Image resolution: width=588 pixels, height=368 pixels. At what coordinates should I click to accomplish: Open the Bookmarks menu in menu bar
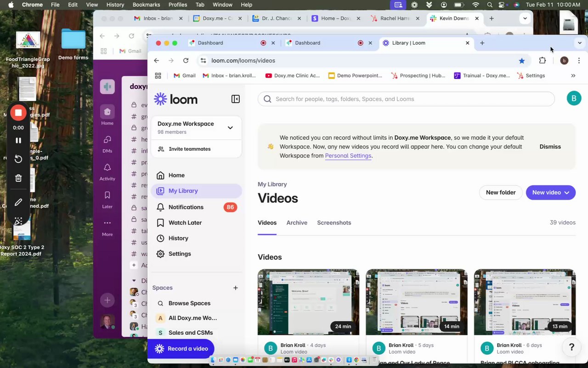point(146,5)
